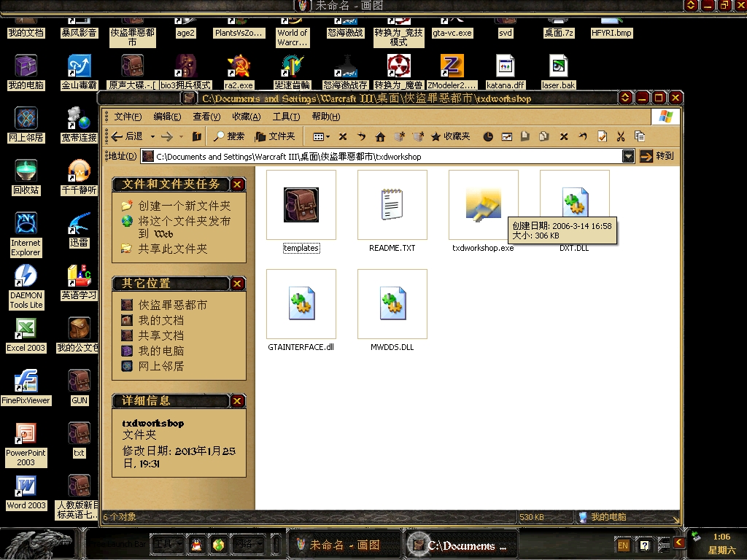Image resolution: width=747 pixels, height=560 pixels.
Task: Click the Go (转到) button
Action: click(x=657, y=156)
